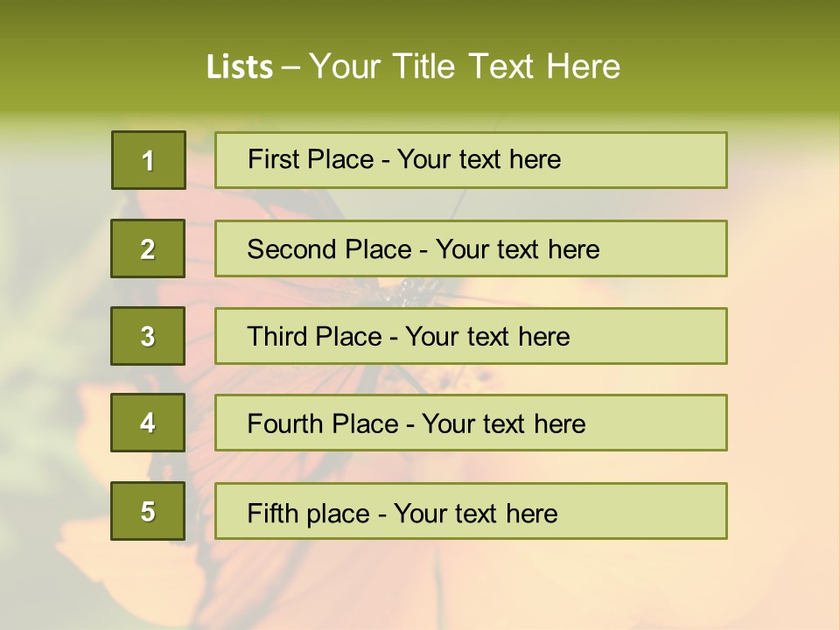The image size is (840, 630).
Task: Click the words Fifth place
Action: pyautogui.click(x=308, y=513)
